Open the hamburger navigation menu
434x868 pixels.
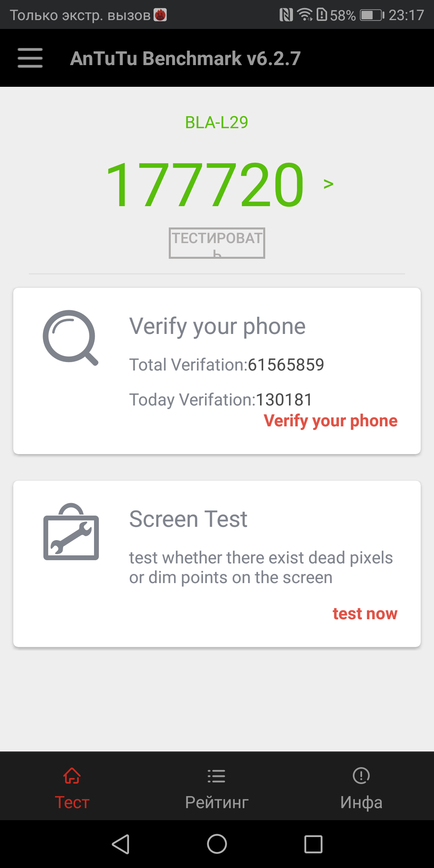30,58
